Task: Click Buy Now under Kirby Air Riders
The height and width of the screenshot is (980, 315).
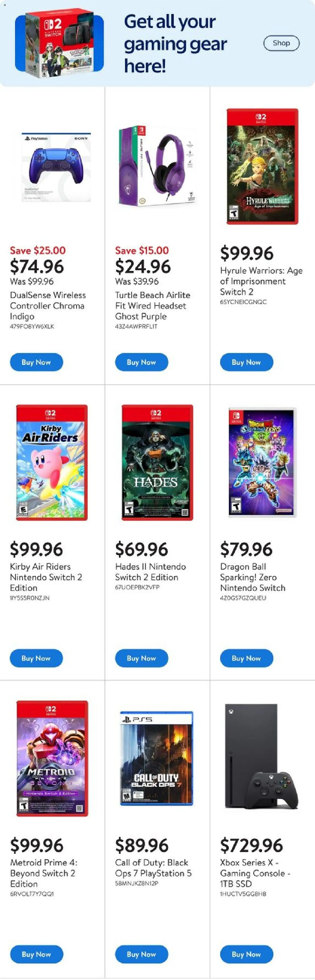Action: (36, 658)
